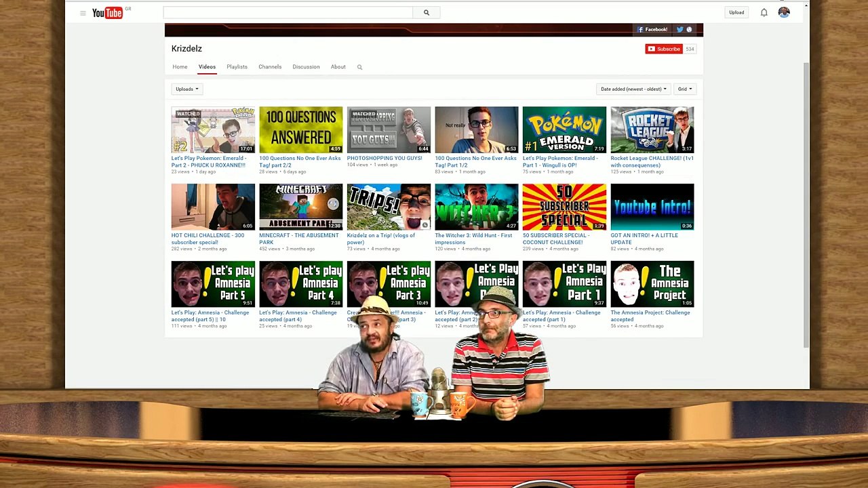This screenshot has width=868, height=488.
Task: Open the Date added sort dropdown
Action: pyautogui.click(x=633, y=89)
